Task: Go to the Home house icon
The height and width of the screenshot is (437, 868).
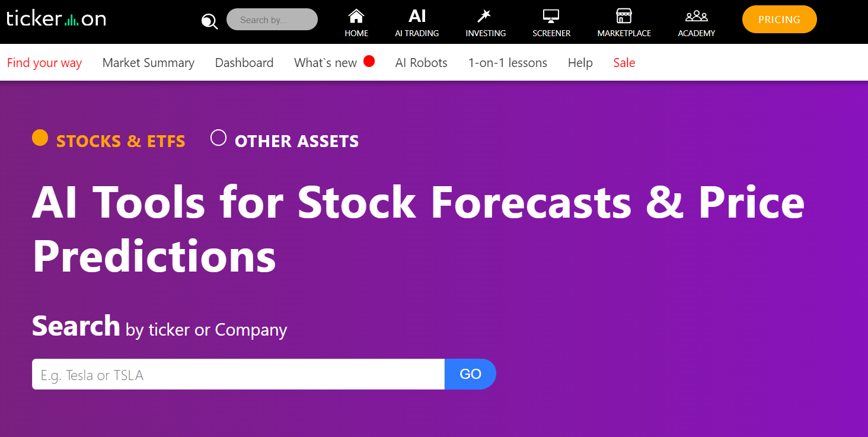Action: [356, 16]
